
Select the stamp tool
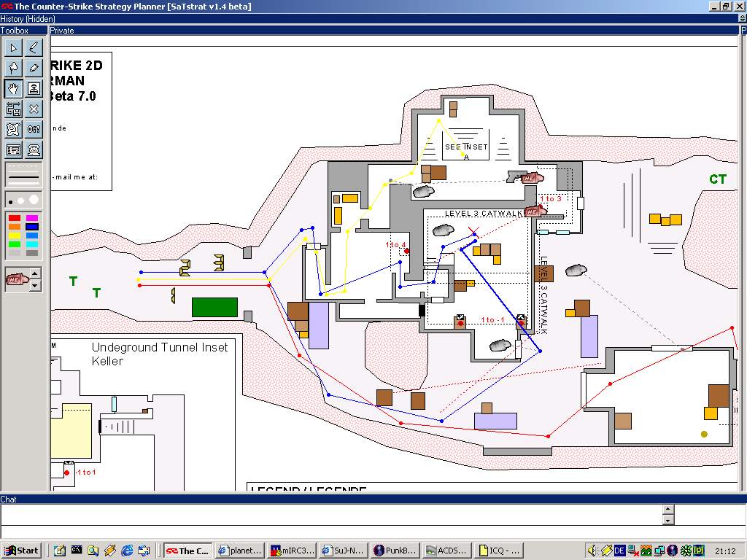[x=34, y=88]
